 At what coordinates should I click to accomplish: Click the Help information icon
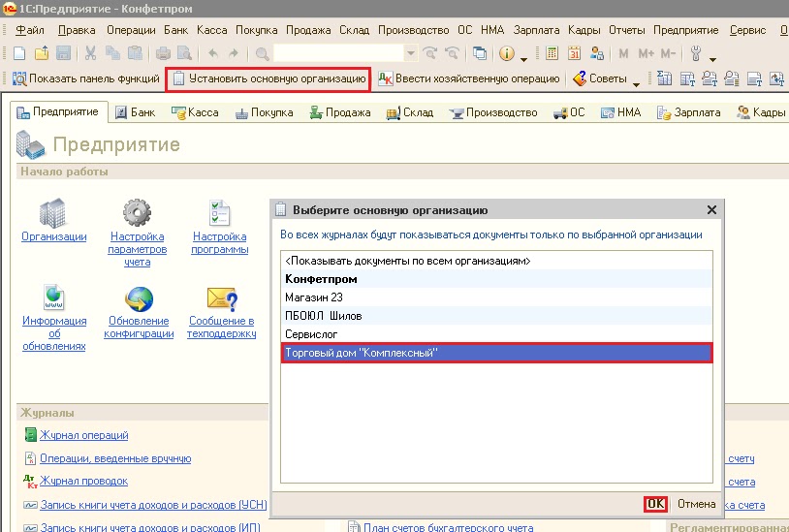(x=507, y=52)
